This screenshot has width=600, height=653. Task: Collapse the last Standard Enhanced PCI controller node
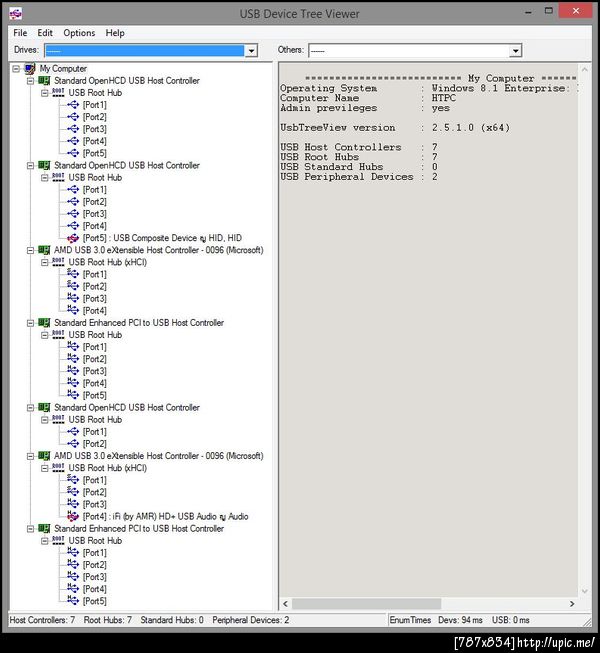click(30, 529)
